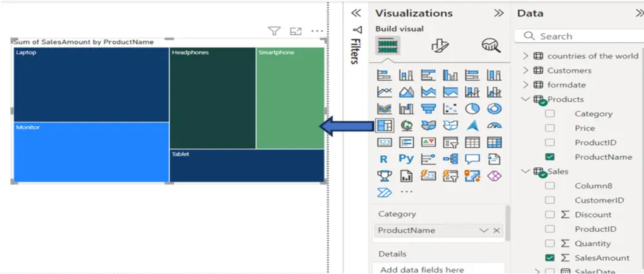644x274 pixels.
Task: Select the Azure map visual
Action: [x=472, y=126]
